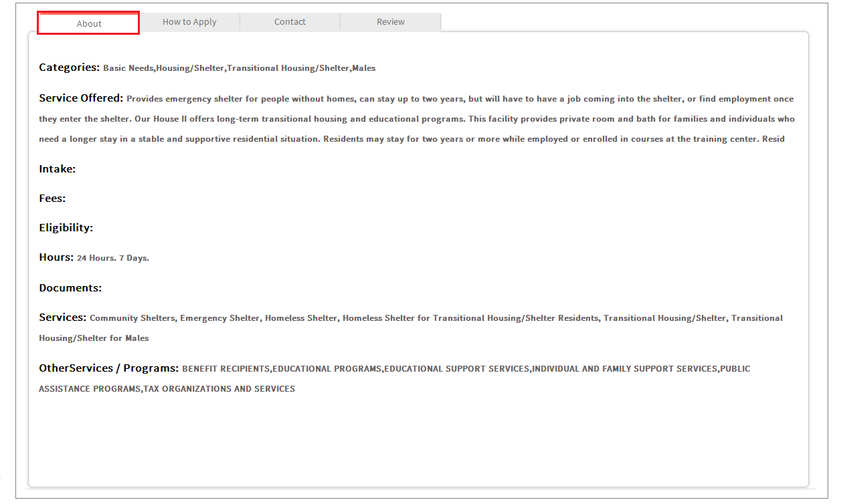Click the OtherServices / Programs heading
This screenshot has width=845, height=504.
pos(109,368)
